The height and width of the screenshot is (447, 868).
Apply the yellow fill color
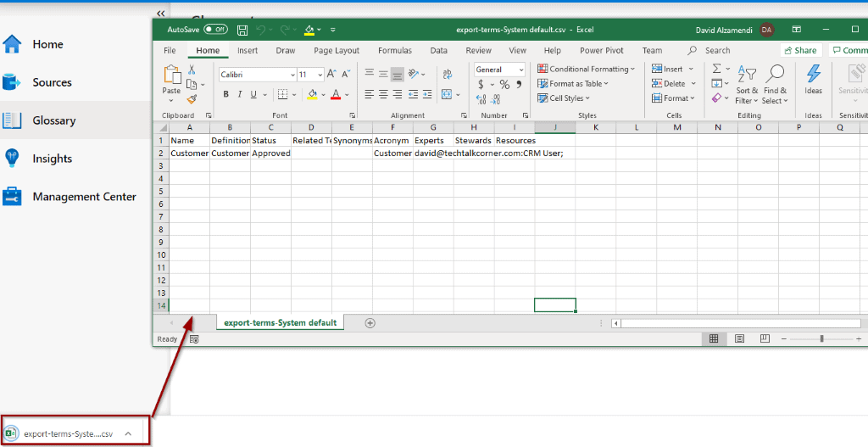pos(312,95)
